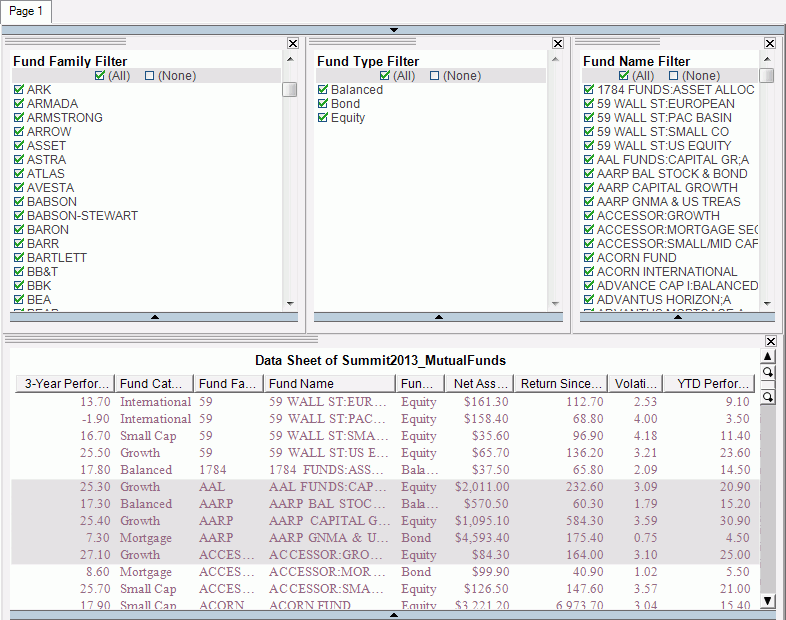
Task: Click the $4,593.40 net assets cell
Action: coord(482,538)
